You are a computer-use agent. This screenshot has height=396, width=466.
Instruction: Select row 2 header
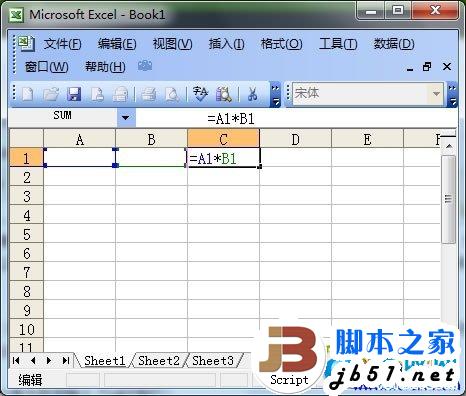pyautogui.click(x=26, y=177)
